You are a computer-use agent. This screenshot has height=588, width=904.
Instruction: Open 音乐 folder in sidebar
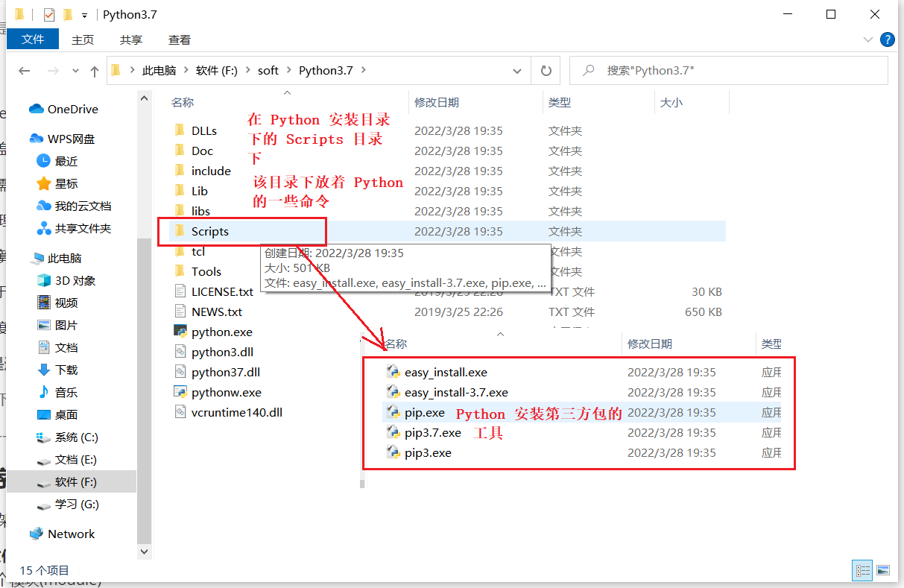(66, 392)
